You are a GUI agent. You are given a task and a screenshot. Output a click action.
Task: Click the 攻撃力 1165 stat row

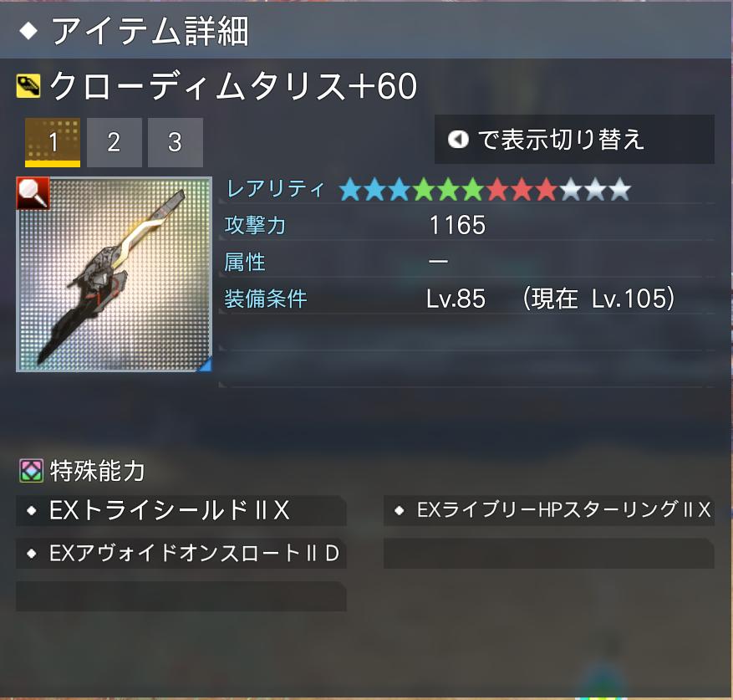coord(467,225)
